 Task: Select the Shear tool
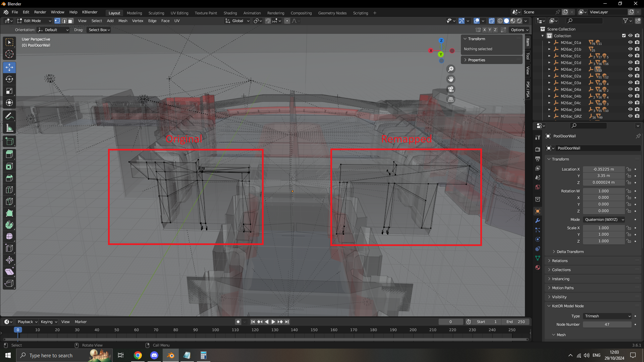coord(9,272)
